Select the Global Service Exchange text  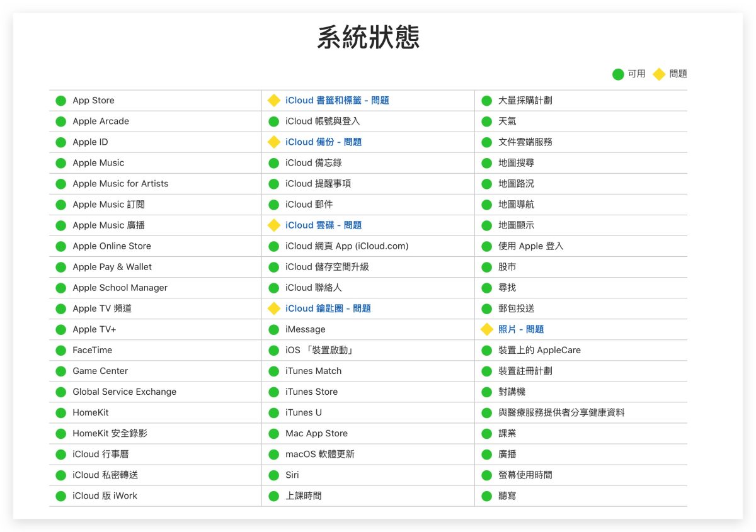(124, 392)
